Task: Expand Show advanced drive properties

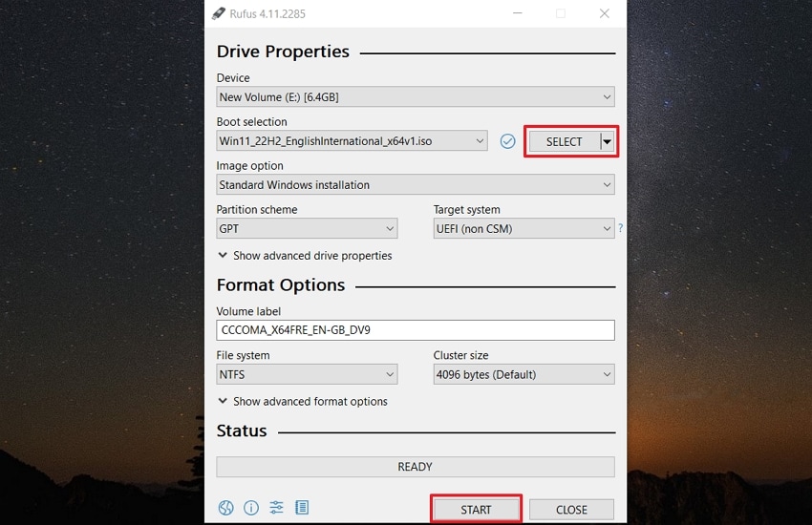Action: [305, 256]
